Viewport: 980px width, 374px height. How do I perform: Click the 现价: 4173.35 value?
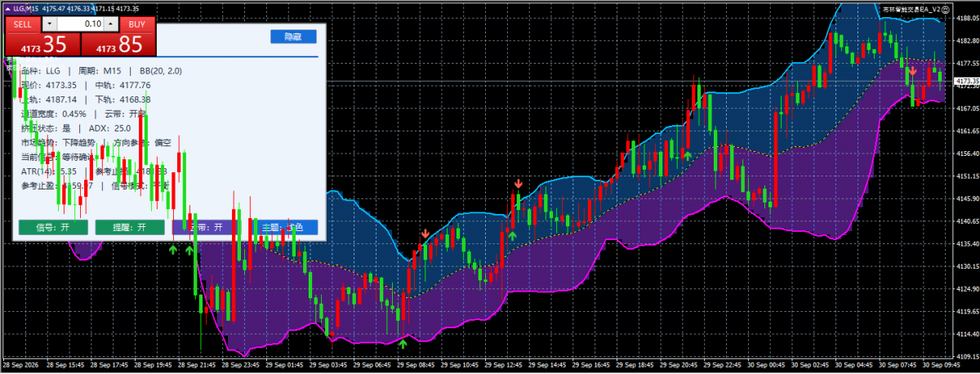pos(49,84)
